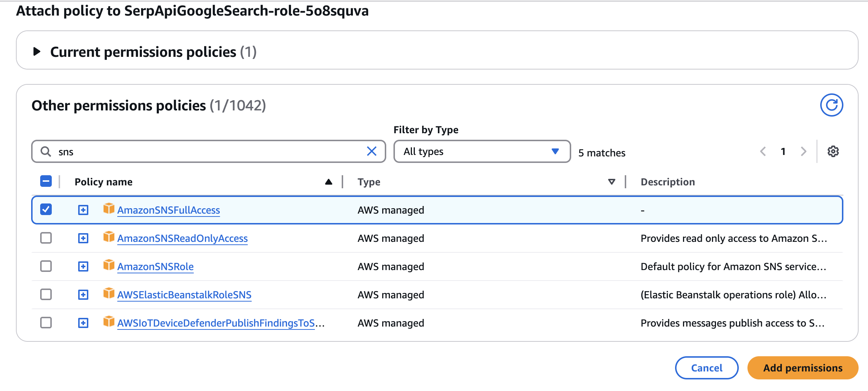This screenshot has height=391, width=868.
Task: Open the Filter by Type dropdown
Action: [x=481, y=151]
